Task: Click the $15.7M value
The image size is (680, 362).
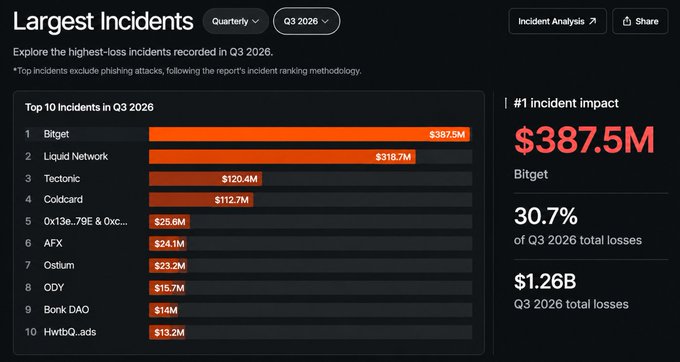Action: 169,288
